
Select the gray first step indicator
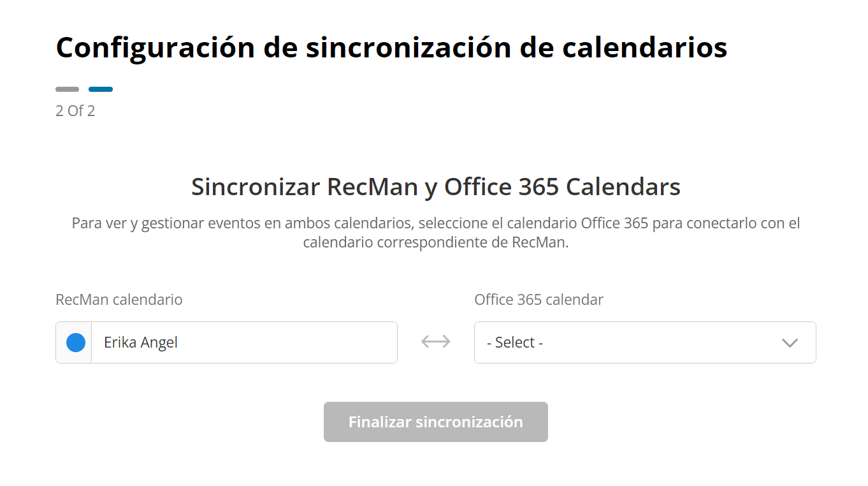point(68,89)
